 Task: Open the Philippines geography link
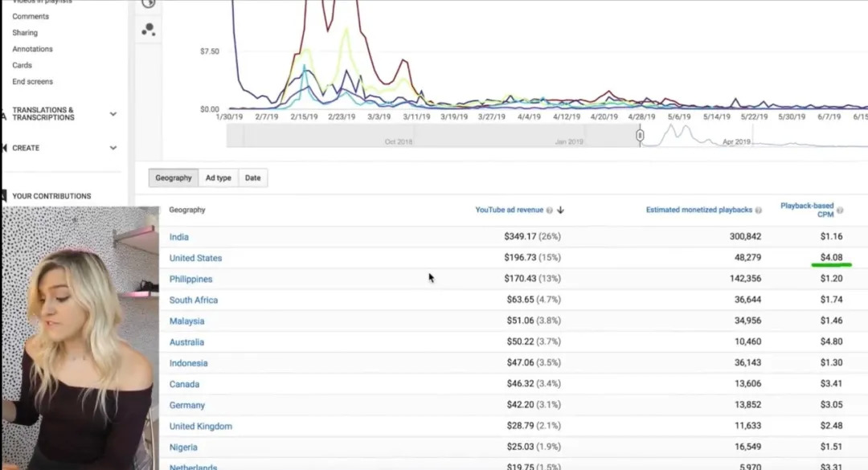coord(190,279)
